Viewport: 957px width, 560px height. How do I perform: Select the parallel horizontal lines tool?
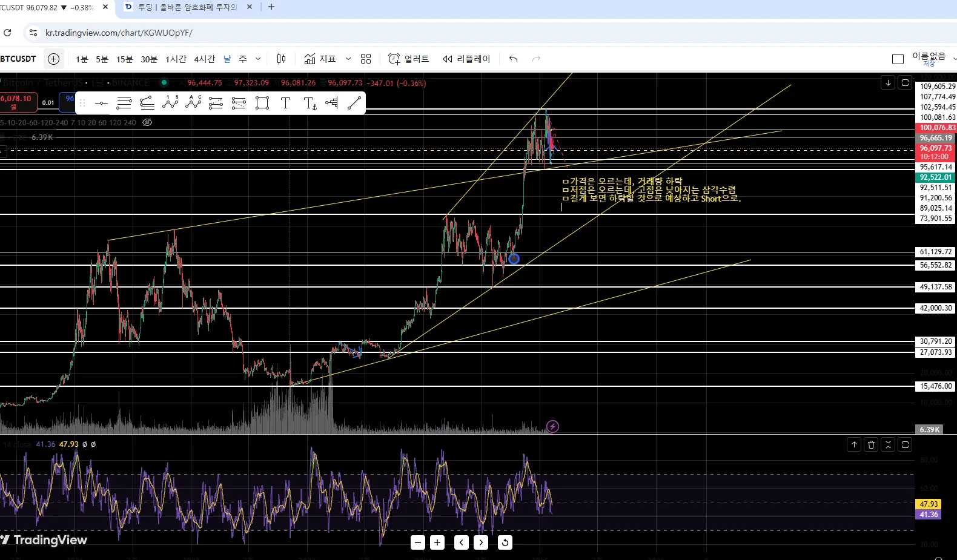(x=124, y=103)
